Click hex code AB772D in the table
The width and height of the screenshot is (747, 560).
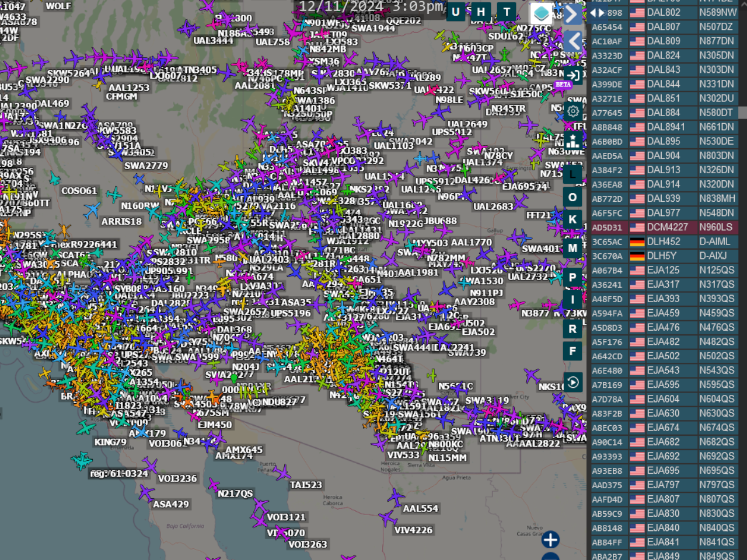(607, 199)
